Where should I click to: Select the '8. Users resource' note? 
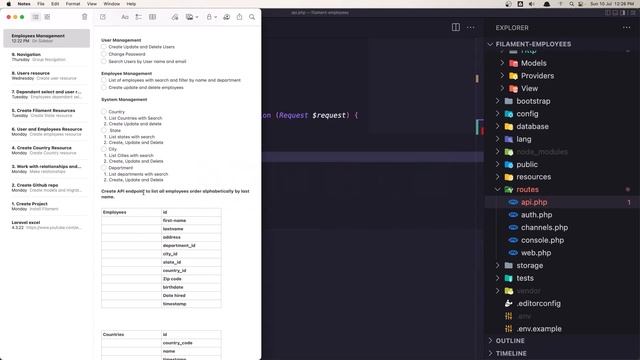pos(47,76)
